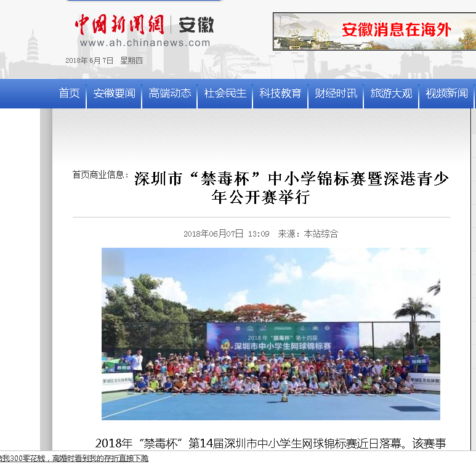
Task: Click the 首页 breadcrumb link
Action: coord(81,175)
